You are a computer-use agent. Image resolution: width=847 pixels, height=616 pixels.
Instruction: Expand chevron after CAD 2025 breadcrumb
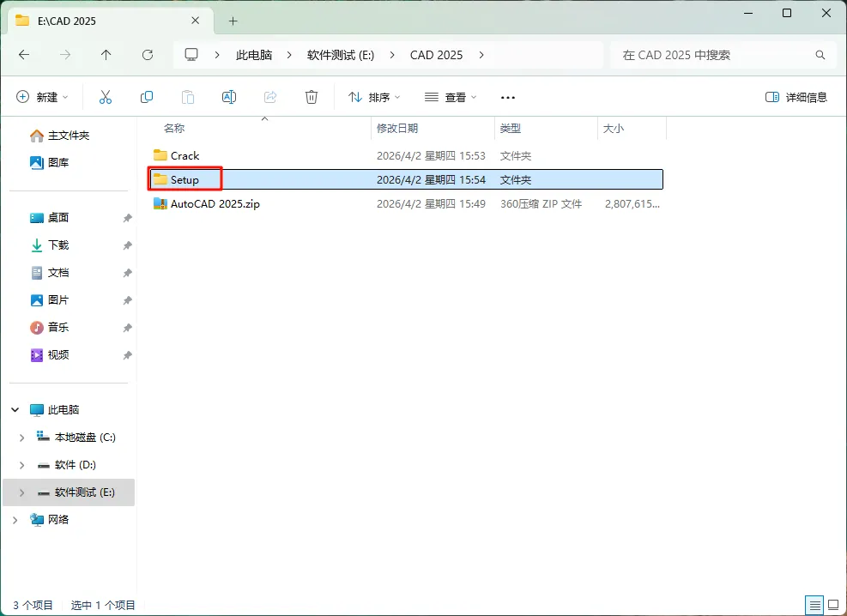pyautogui.click(x=481, y=55)
